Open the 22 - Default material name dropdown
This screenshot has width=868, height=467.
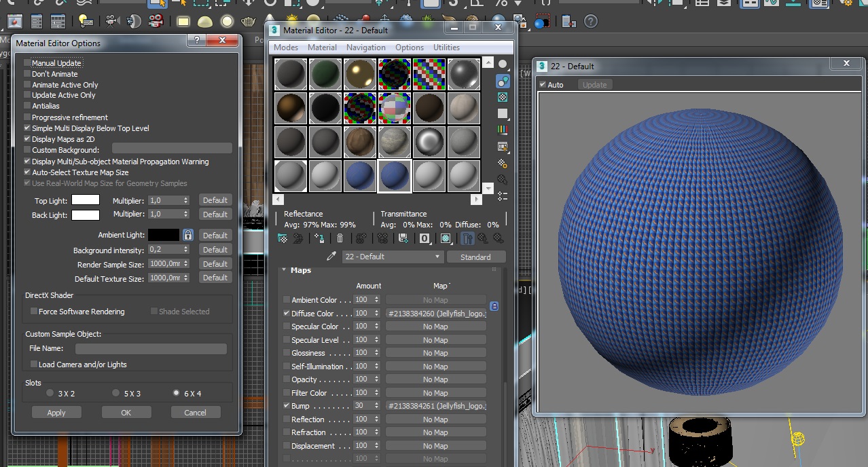pyautogui.click(x=437, y=257)
